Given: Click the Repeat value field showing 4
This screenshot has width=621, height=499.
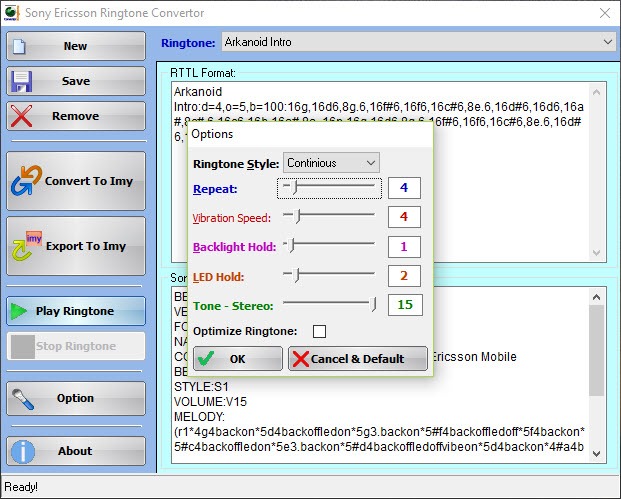Looking at the screenshot, I should point(404,188).
